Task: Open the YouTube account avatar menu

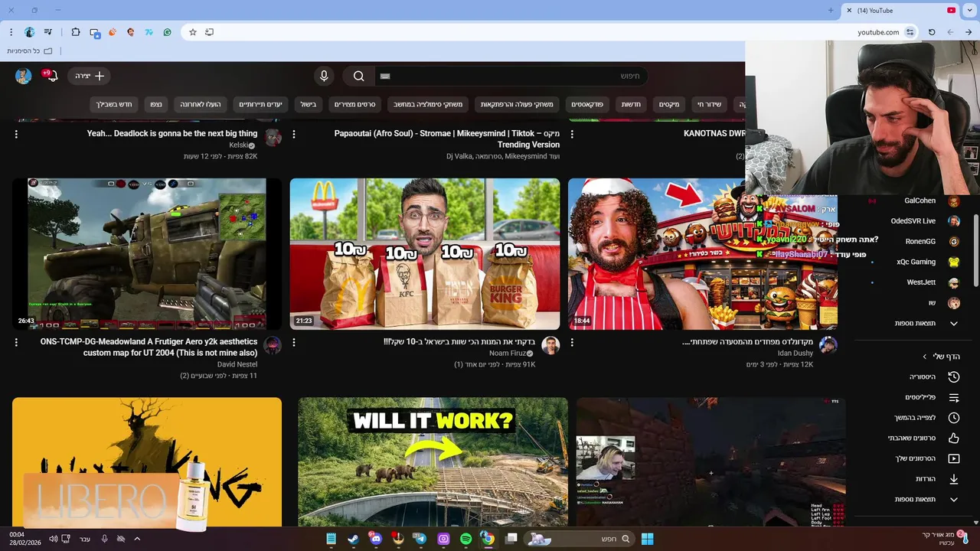Action: coord(24,76)
